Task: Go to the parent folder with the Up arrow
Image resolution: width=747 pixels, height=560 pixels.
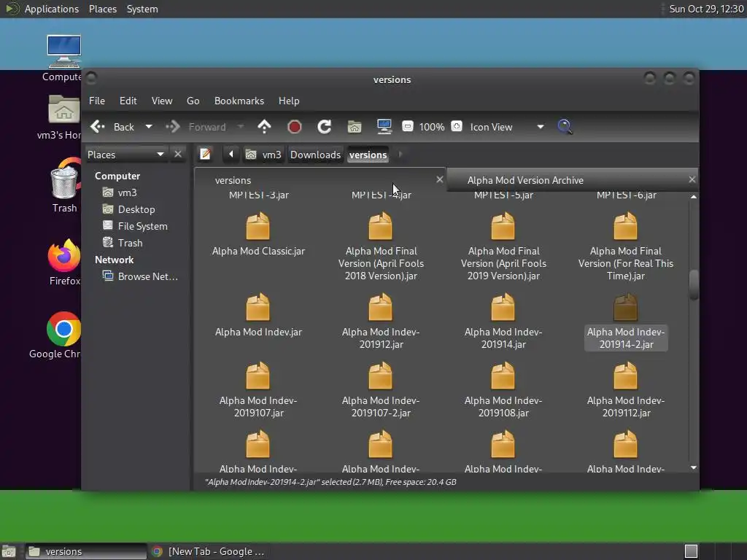Action: tap(264, 127)
